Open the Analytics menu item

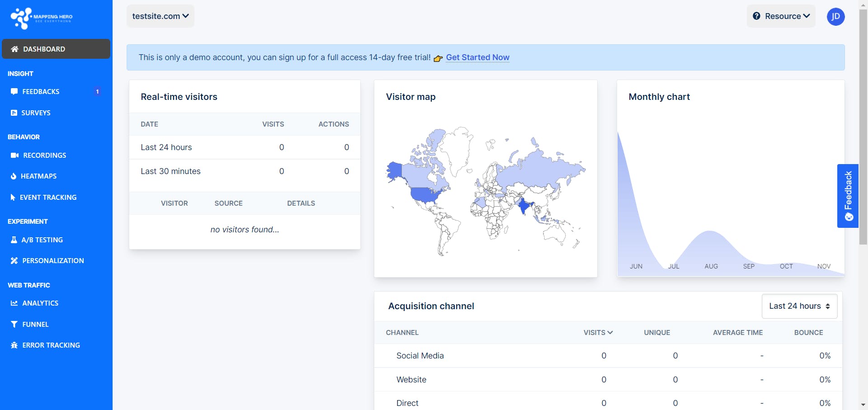click(40, 303)
